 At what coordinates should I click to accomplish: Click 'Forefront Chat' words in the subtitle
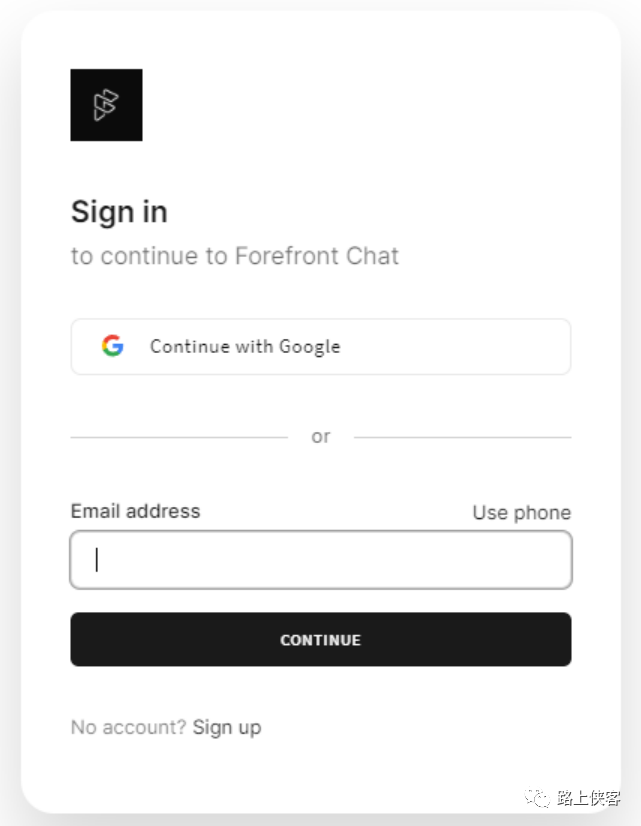tap(317, 256)
